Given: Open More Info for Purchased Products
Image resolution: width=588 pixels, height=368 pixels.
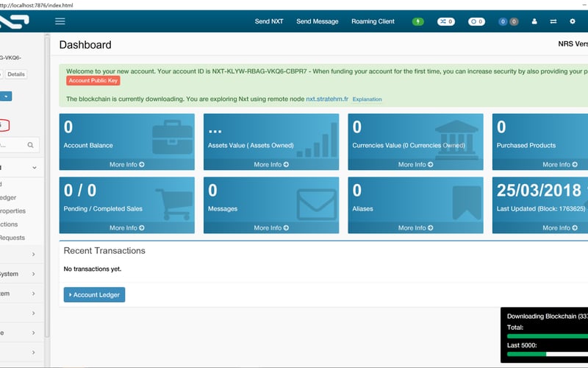Looking at the screenshot, I should click(560, 164).
